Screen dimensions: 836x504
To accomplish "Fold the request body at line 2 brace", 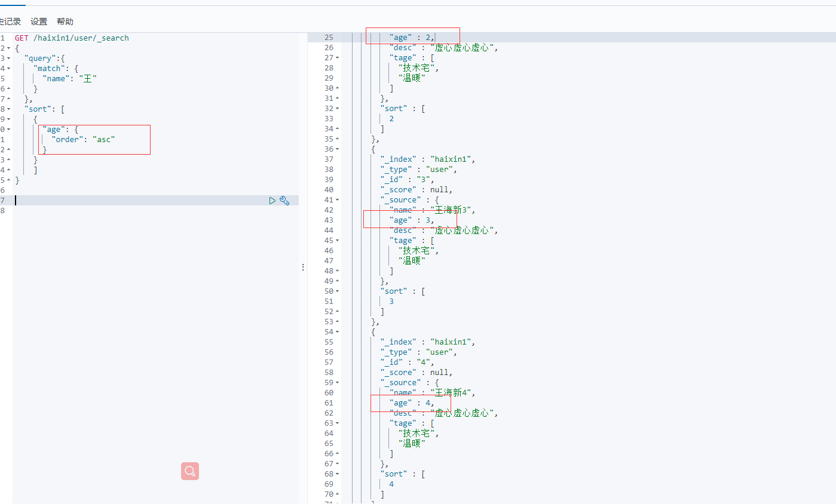I will (8, 48).
